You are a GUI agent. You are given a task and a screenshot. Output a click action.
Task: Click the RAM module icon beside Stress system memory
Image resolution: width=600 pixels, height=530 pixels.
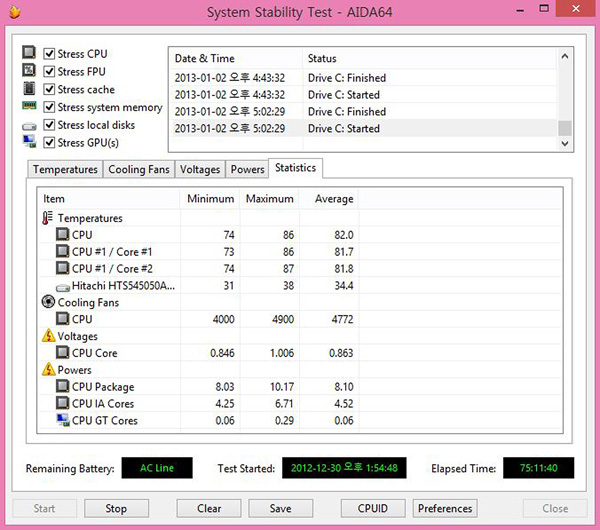click(29, 105)
